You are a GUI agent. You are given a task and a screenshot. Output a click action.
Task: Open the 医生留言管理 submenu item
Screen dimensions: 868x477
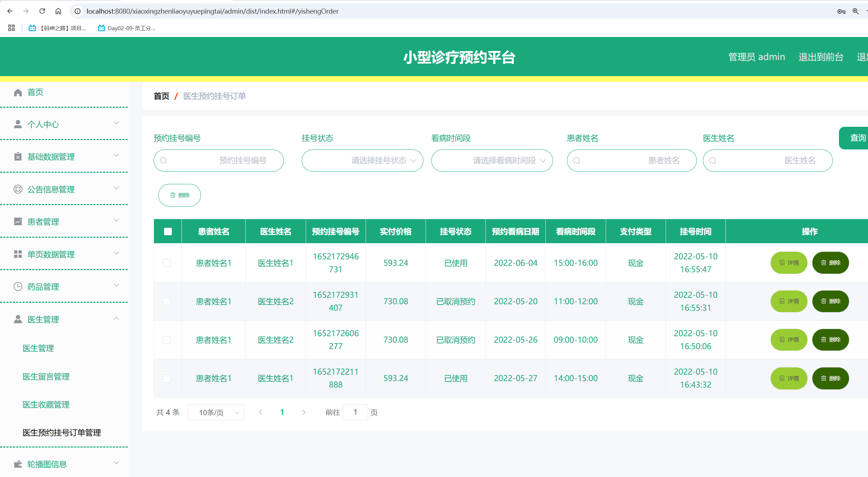pyautogui.click(x=46, y=376)
